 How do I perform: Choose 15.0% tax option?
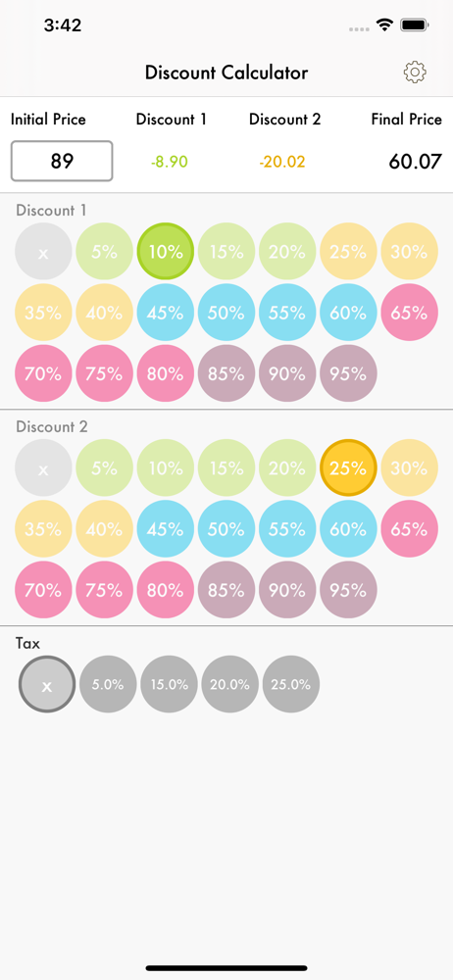169,684
